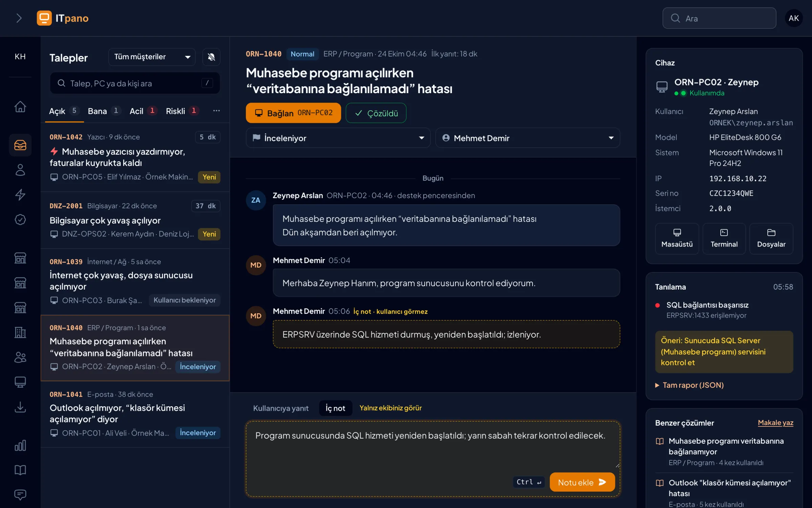Viewport: 812px width, 508px height.
Task: Open the book knowledge base icon
Action: point(20,470)
